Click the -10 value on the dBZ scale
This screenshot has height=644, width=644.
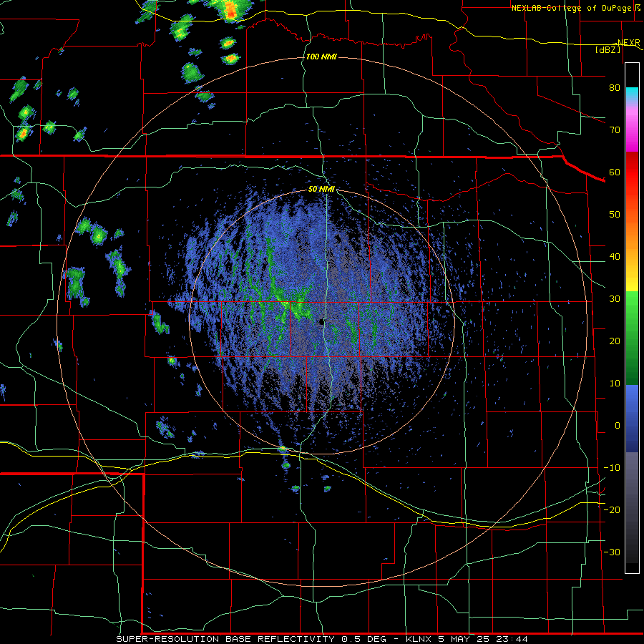(612, 468)
